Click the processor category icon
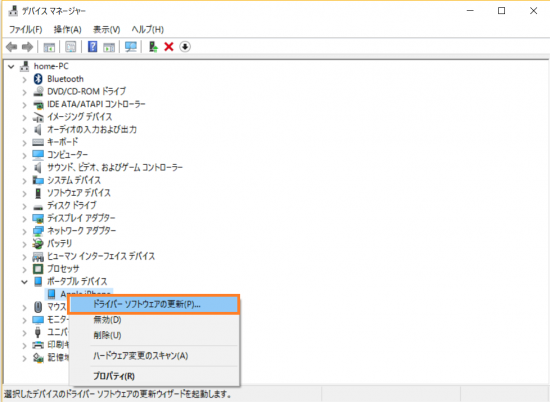The width and height of the screenshot is (550, 402). [x=38, y=269]
